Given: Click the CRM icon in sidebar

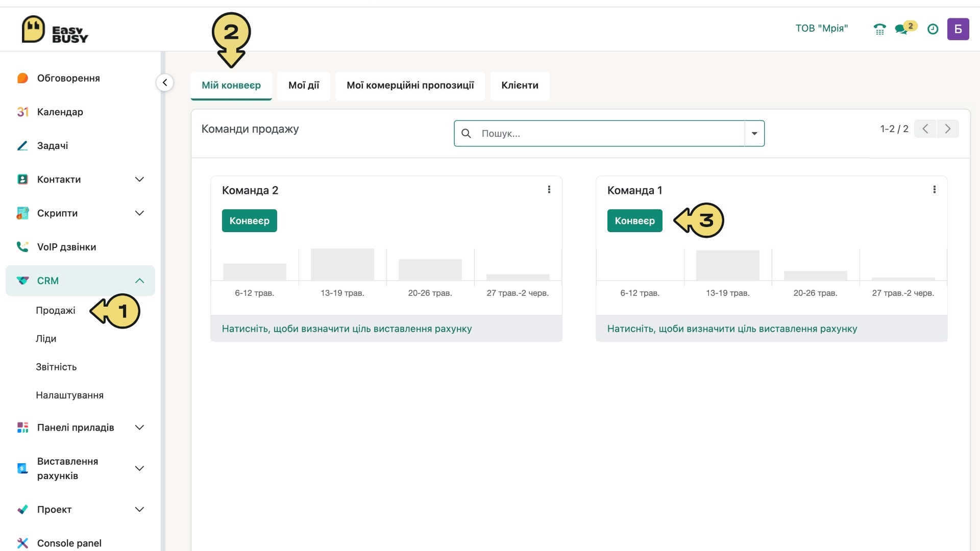Looking at the screenshot, I should click(22, 281).
